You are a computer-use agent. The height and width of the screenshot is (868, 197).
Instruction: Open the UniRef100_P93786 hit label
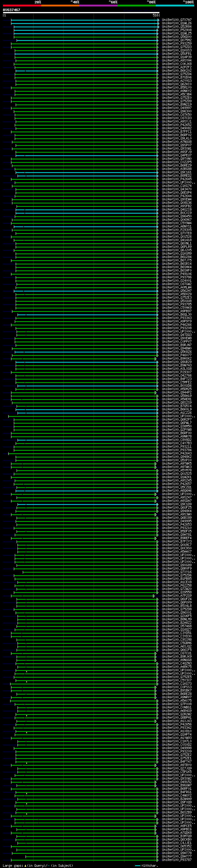(177, 277)
